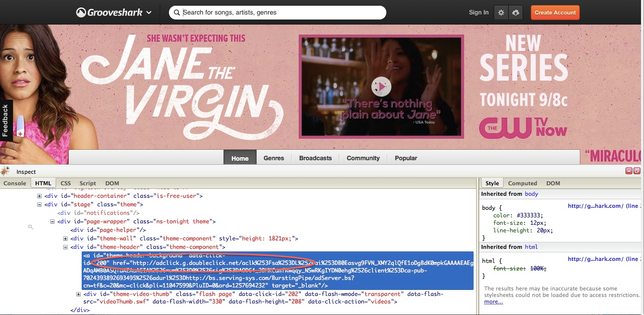
Task: Click the Sign In link
Action: tap(479, 13)
